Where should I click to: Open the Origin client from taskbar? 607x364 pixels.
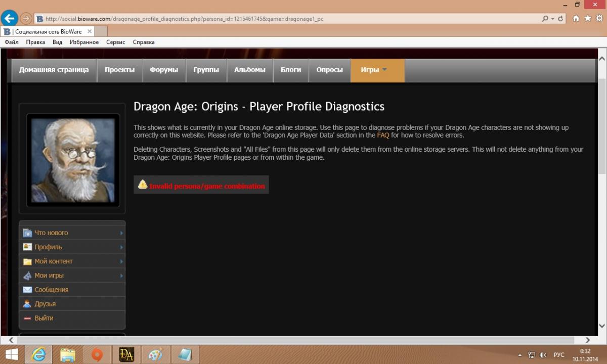[x=97, y=354]
